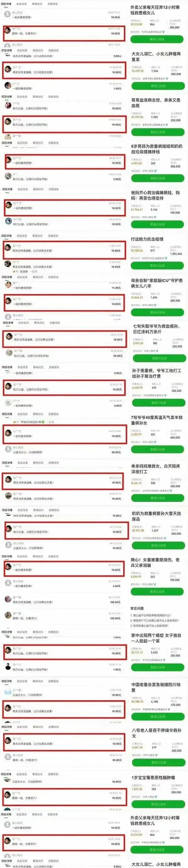The image size is (188, 868).
Task: Tap avatar of donor 夜**海
Action: pyautogui.click(x=8, y=496)
